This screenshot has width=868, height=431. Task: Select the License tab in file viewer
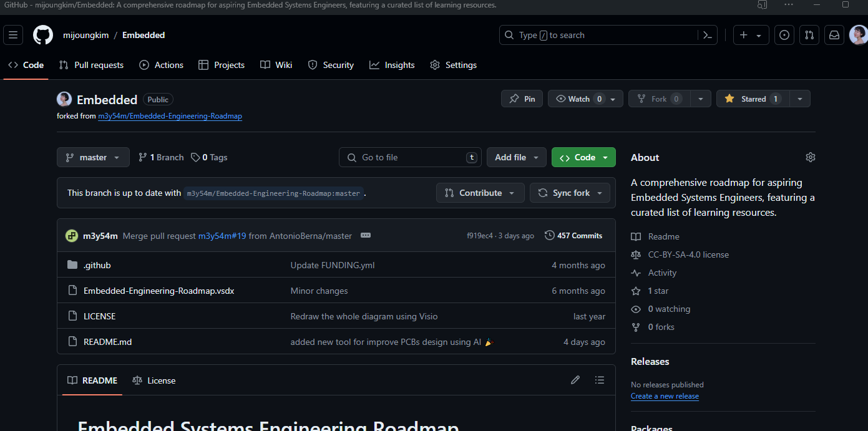tap(154, 380)
